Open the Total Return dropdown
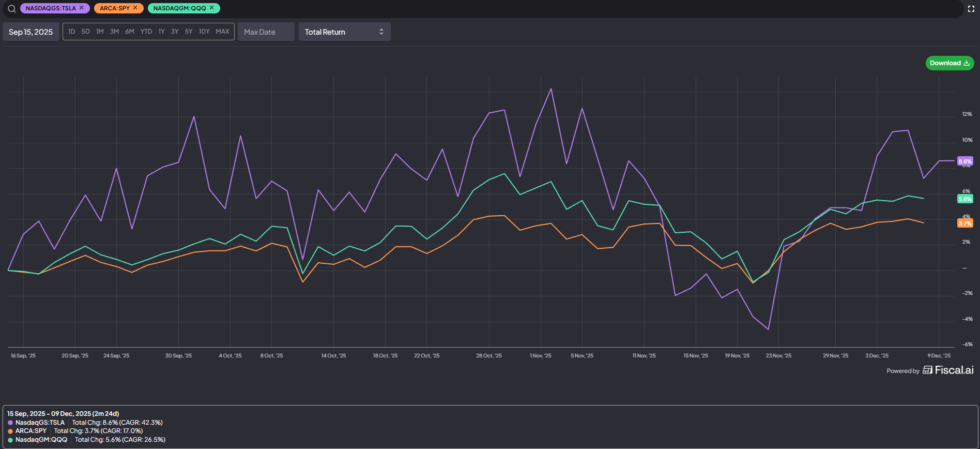 [345, 32]
